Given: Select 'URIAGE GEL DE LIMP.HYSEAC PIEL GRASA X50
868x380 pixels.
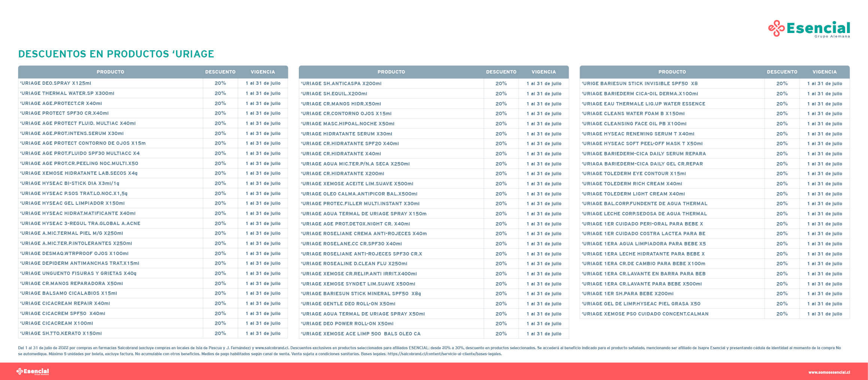Looking at the screenshot, I should point(715,304).
